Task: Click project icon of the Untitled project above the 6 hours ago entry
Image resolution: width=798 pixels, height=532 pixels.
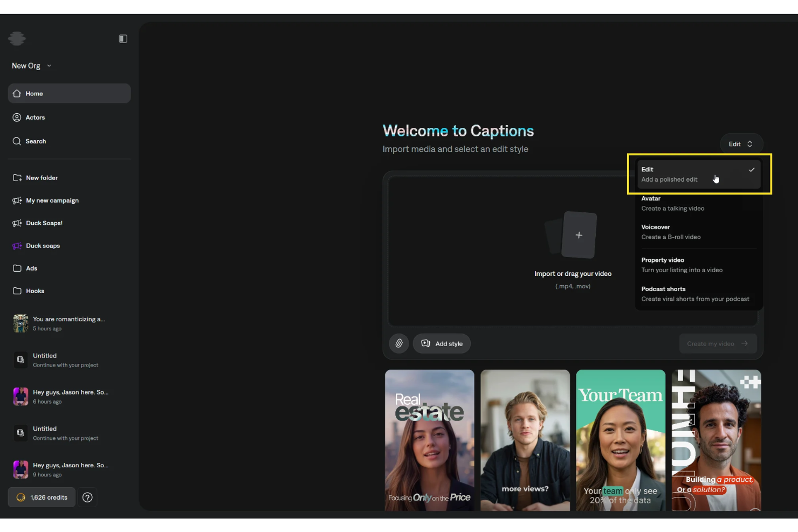Action: click(20, 360)
